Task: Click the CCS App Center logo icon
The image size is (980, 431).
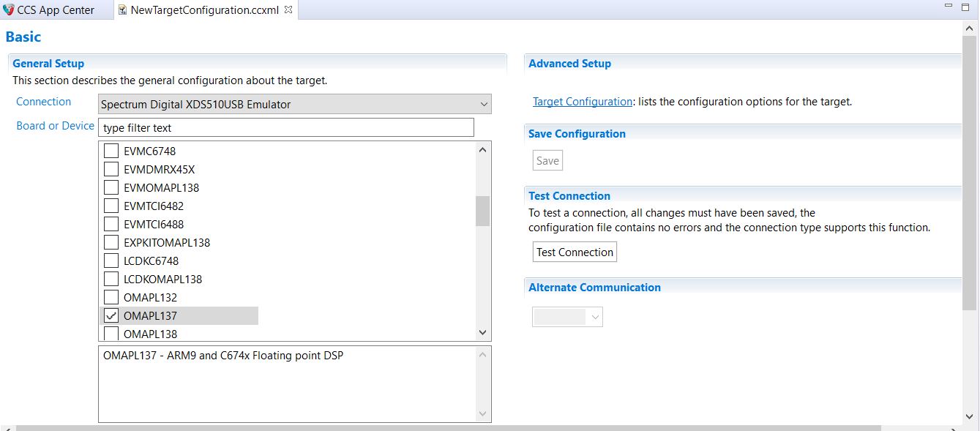Action: (9, 10)
